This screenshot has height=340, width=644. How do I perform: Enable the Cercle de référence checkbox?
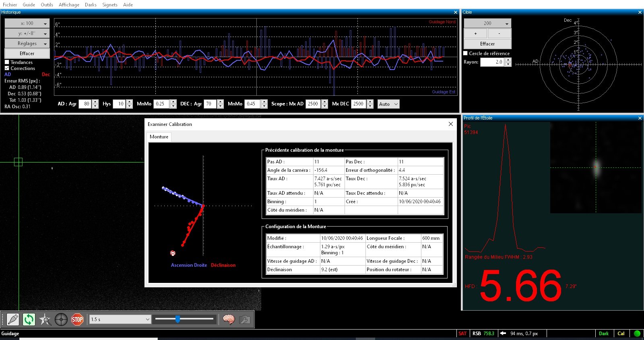pos(466,53)
